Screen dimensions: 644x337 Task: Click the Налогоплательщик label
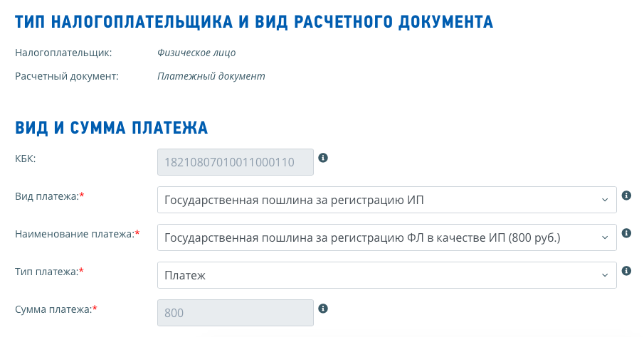coord(63,53)
